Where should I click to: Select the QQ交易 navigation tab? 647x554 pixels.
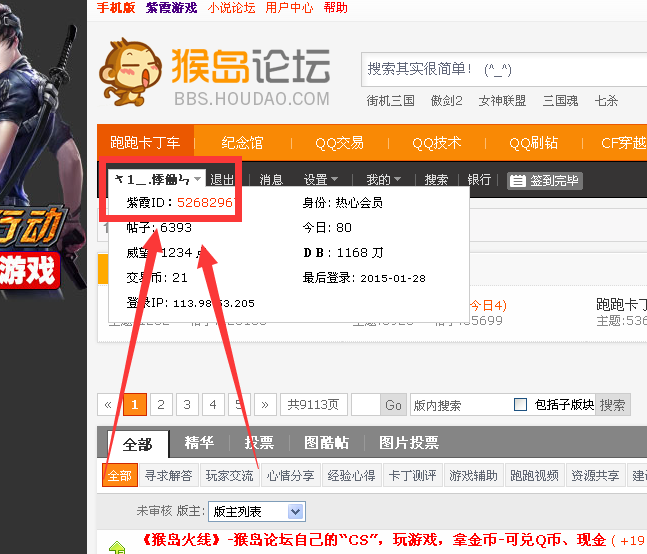click(340, 143)
